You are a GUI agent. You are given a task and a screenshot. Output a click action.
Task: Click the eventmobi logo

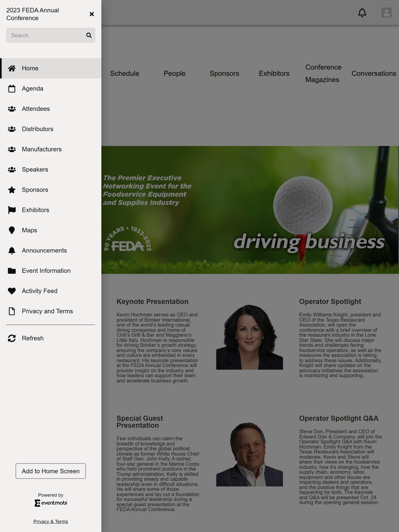[x=51, y=503]
